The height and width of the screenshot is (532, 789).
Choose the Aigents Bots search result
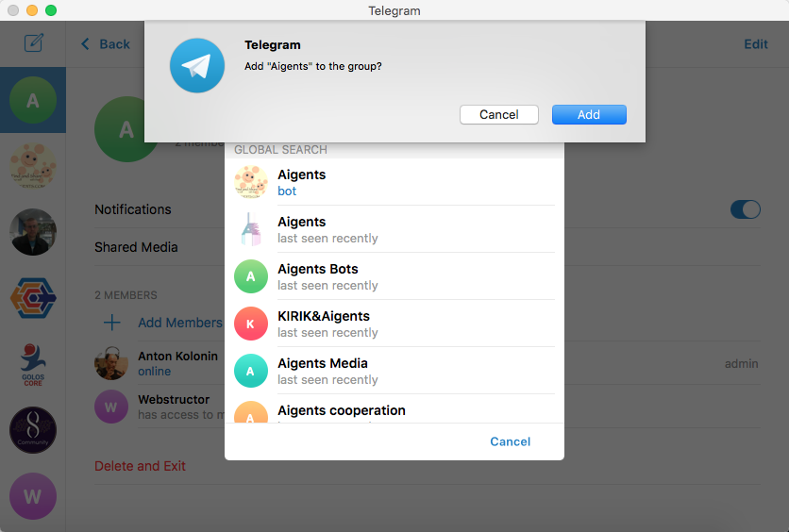394,276
